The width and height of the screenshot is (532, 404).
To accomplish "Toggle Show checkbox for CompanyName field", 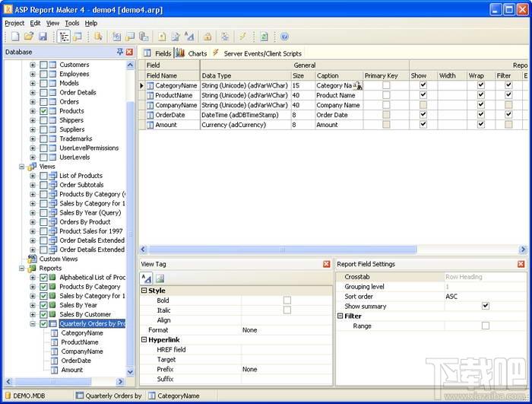I will tap(423, 105).
